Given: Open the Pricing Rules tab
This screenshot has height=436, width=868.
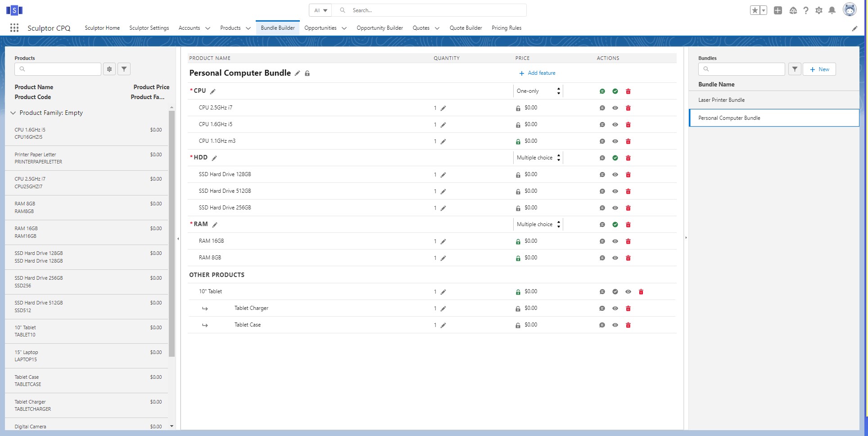Looking at the screenshot, I should tap(506, 28).
